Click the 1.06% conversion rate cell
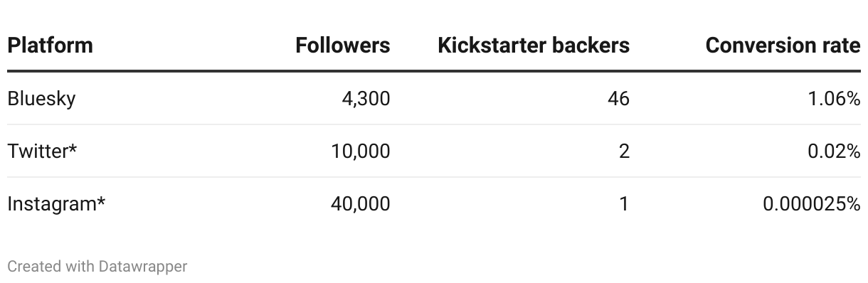The width and height of the screenshot is (868, 283). tap(835, 99)
